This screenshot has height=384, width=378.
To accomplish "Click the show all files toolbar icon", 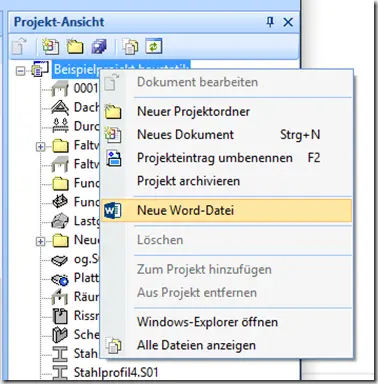I will [x=130, y=46].
